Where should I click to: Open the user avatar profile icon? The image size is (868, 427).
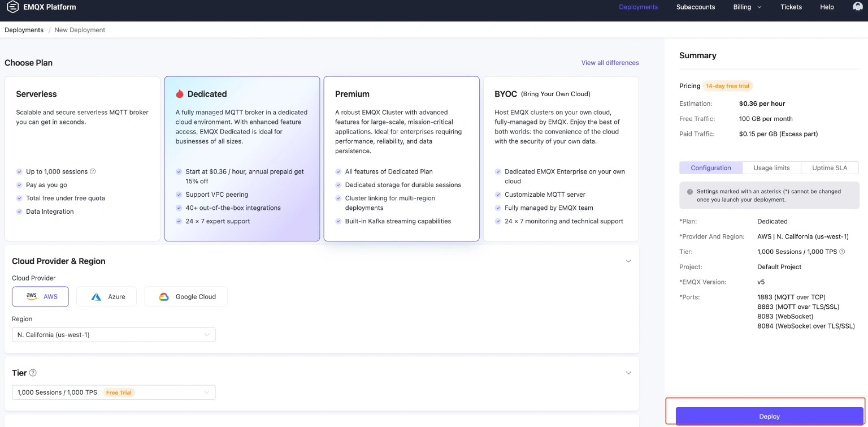coord(857,7)
